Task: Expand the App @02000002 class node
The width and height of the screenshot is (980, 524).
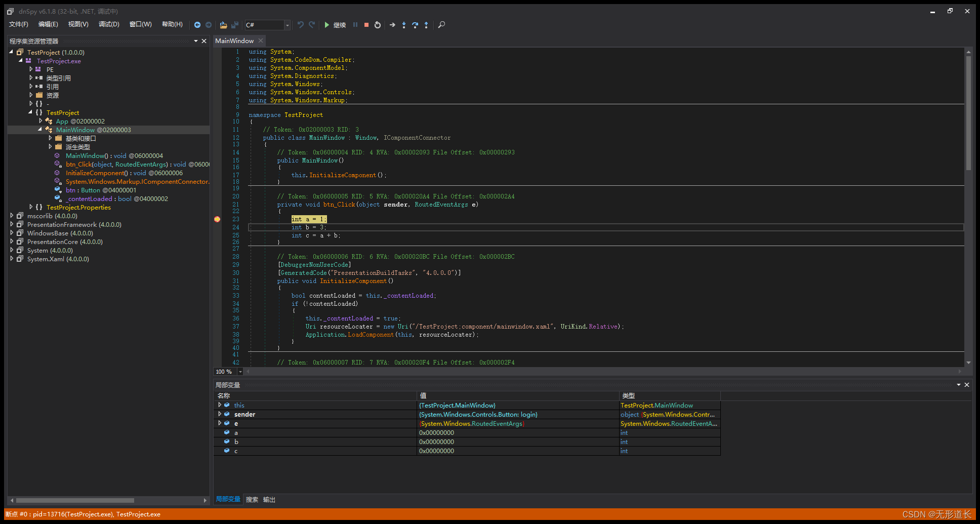Action: (40, 121)
